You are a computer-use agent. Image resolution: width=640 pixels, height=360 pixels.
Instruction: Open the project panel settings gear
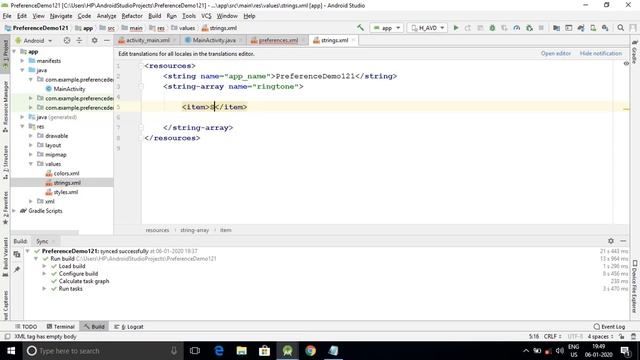pyautogui.click(x=94, y=40)
